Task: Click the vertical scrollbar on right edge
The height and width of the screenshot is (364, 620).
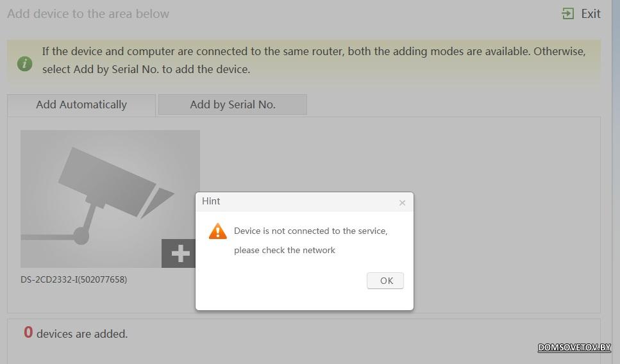Action: 616,182
